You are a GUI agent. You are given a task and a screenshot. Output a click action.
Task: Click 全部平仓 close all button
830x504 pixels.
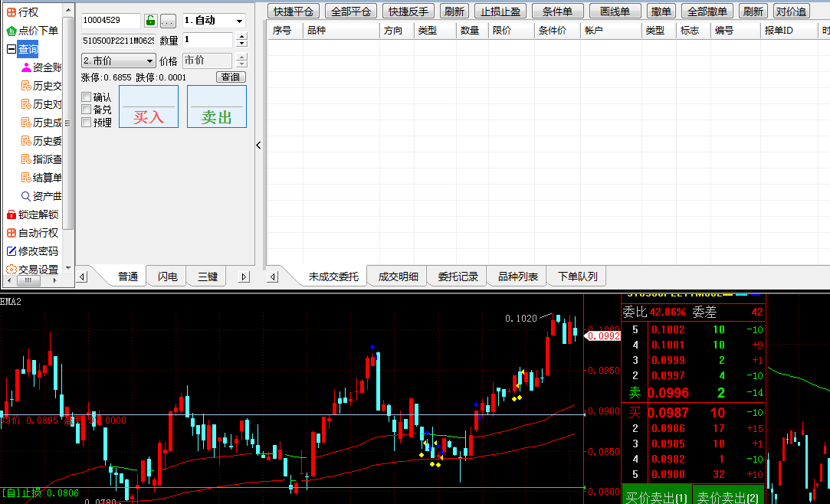(350, 11)
